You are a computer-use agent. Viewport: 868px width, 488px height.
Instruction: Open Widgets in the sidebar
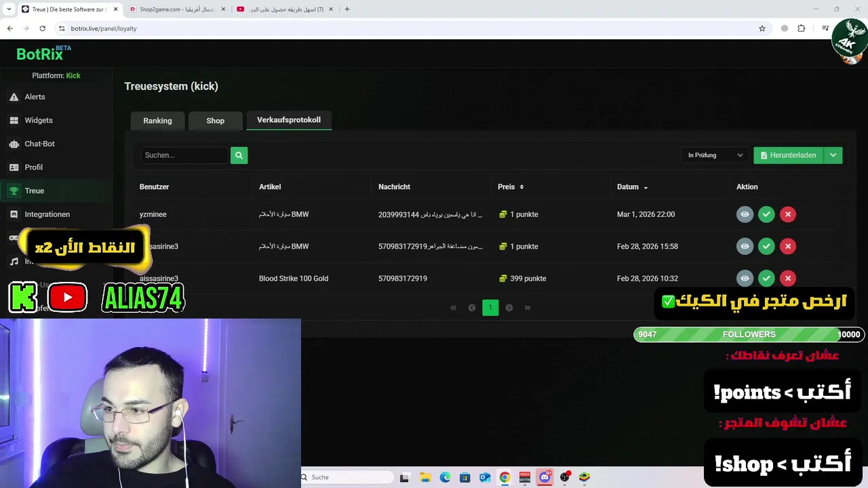[x=39, y=120]
